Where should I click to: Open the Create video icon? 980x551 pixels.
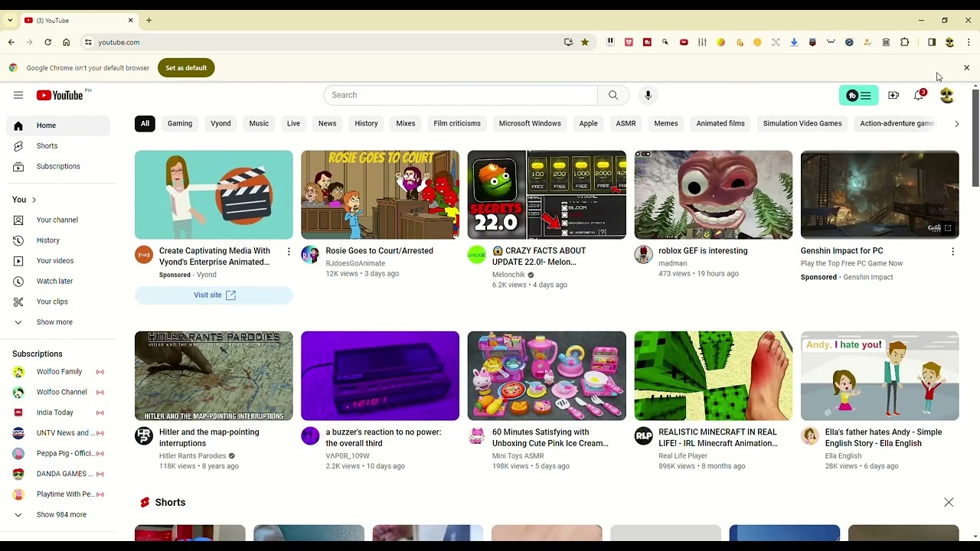tap(893, 95)
